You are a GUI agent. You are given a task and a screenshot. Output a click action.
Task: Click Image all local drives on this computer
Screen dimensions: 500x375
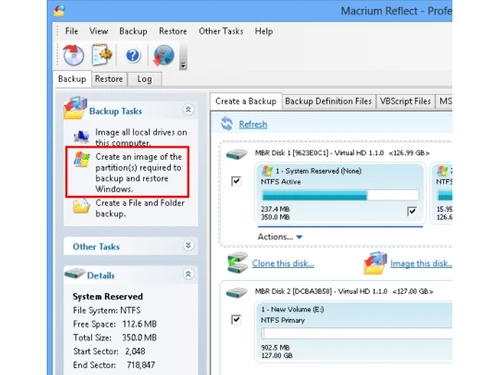click(141, 137)
